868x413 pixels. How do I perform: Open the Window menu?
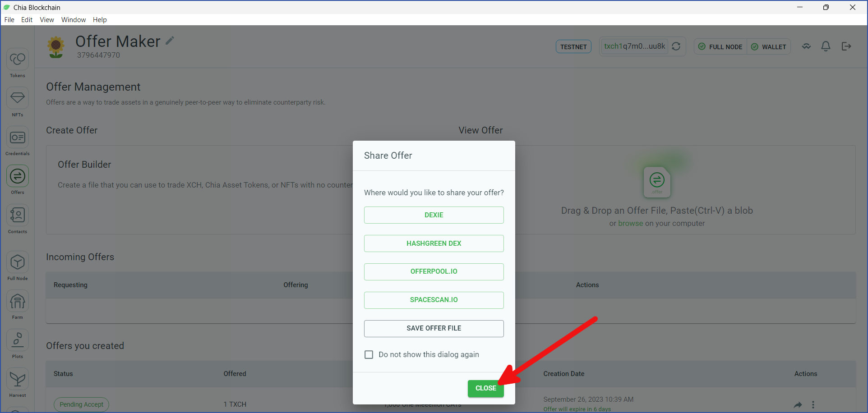coord(74,20)
